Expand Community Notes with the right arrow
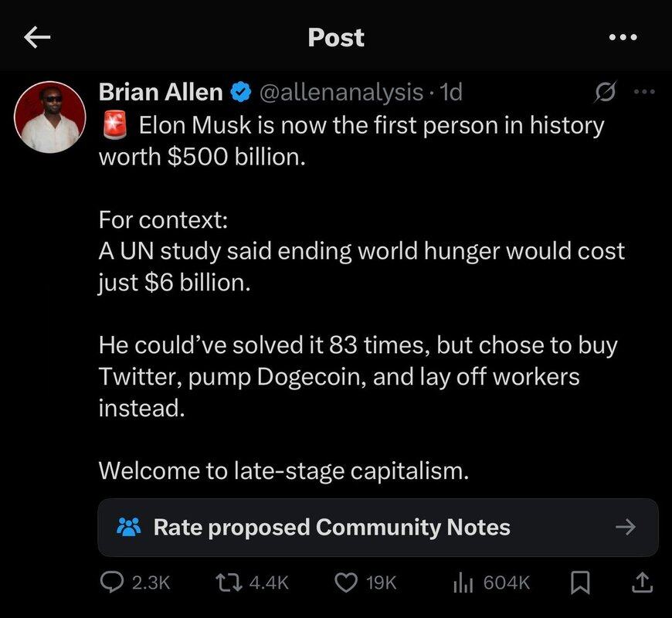The width and height of the screenshot is (672, 618). point(625,528)
